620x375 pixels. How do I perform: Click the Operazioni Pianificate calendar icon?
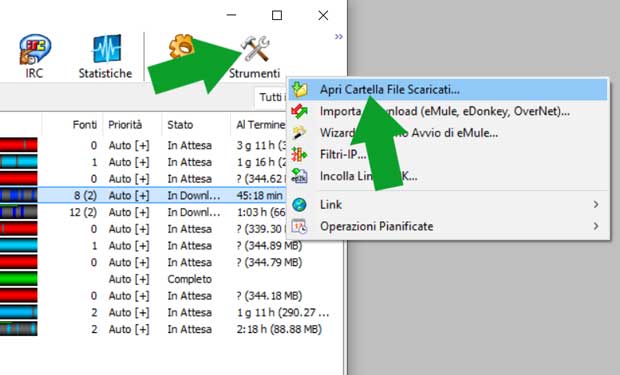tap(299, 226)
